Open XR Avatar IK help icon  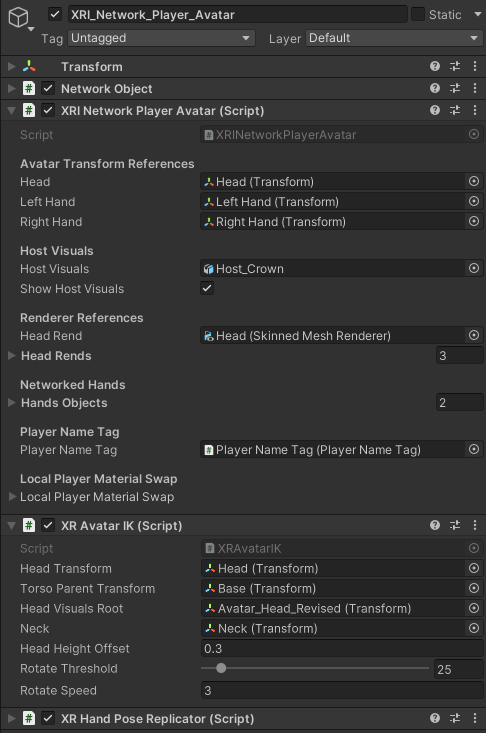[435, 525]
